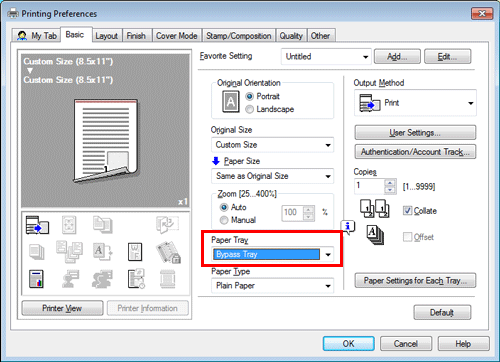Open Authentication/Account Track... settings
Viewport: 500px width, 362px height.
coord(415,152)
